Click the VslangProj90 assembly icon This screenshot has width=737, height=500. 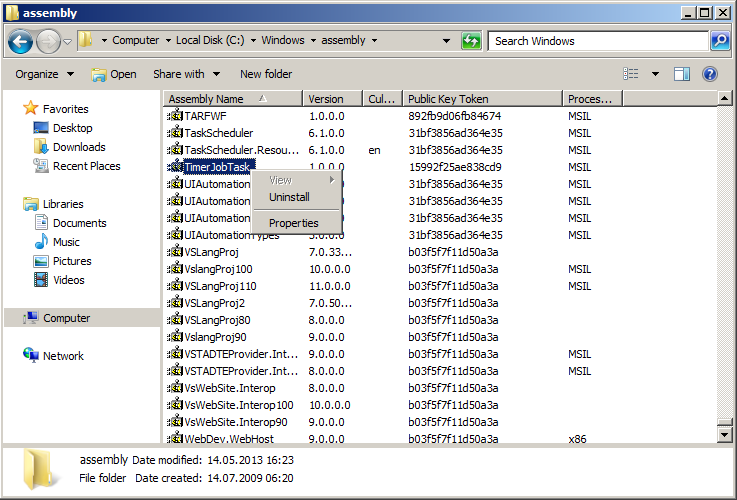coord(175,336)
